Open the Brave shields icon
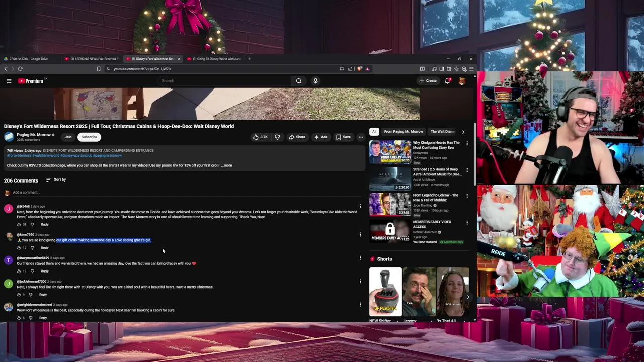Image resolution: width=644 pixels, height=362 pixels. pyautogui.click(x=359, y=69)
